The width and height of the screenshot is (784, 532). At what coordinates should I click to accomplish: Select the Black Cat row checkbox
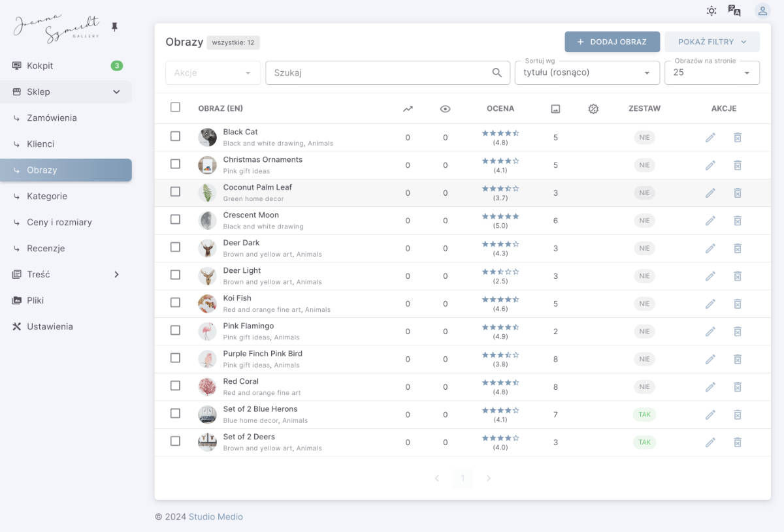tap(175, 136)
